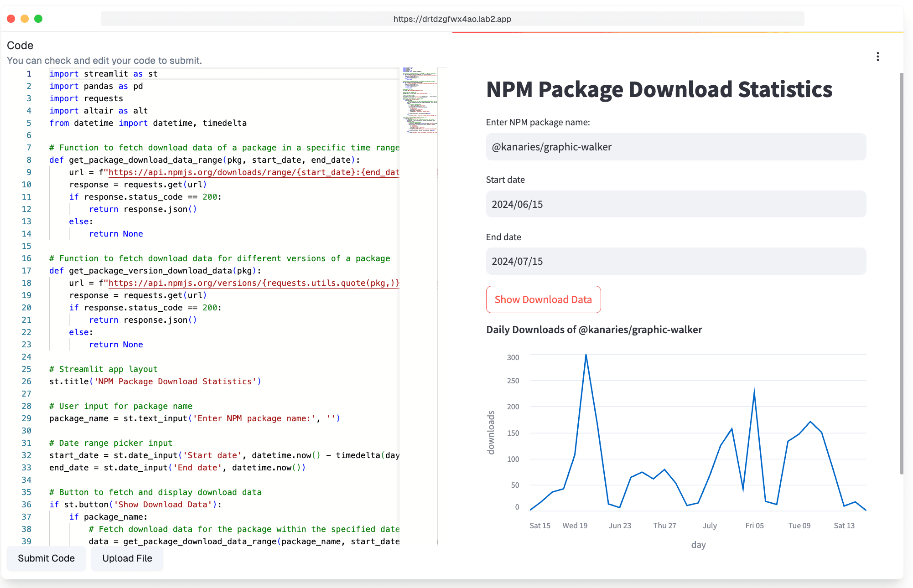
Task: Click the if st.button('Show Download Data') line
Action: (135, 505)
